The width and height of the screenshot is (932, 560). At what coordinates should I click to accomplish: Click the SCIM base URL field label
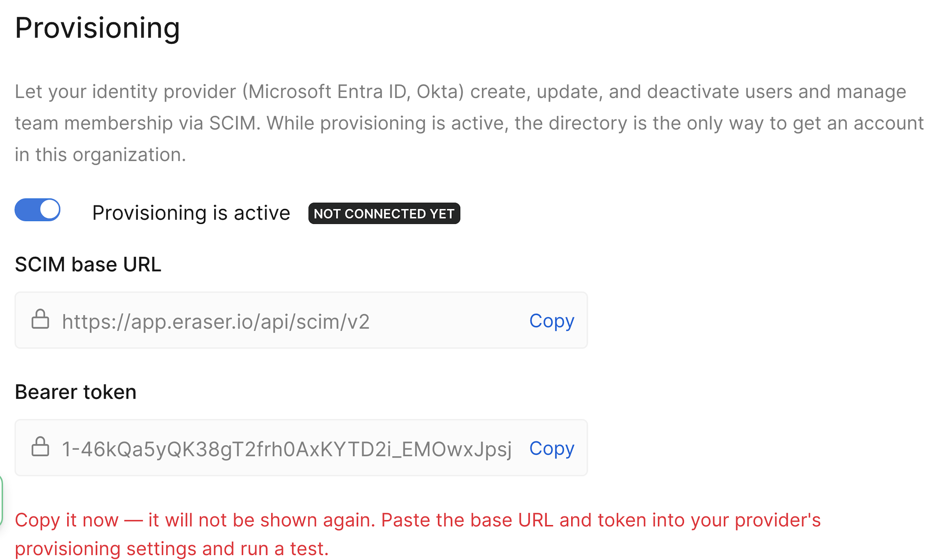pos(88,264)
